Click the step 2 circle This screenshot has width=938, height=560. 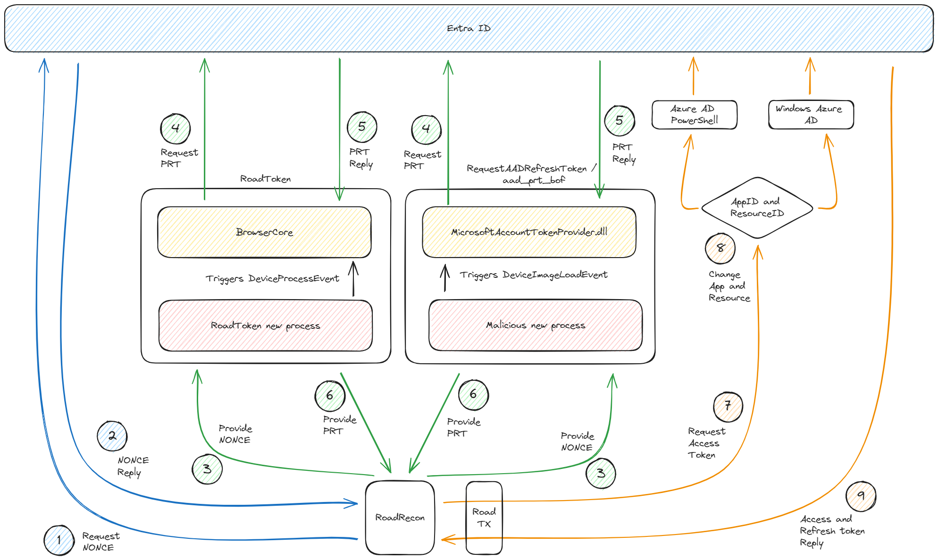coord(112,436)
